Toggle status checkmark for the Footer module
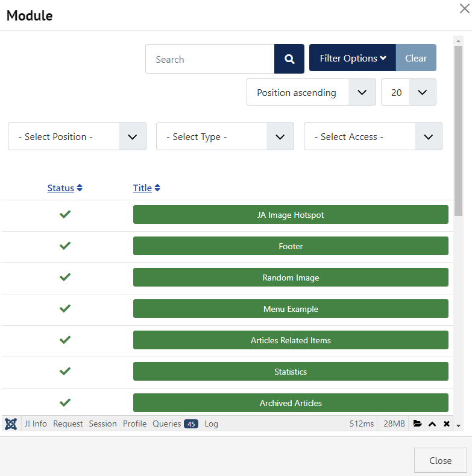The image size is (472, 476). pyautogui.click(x=65, y=246)
